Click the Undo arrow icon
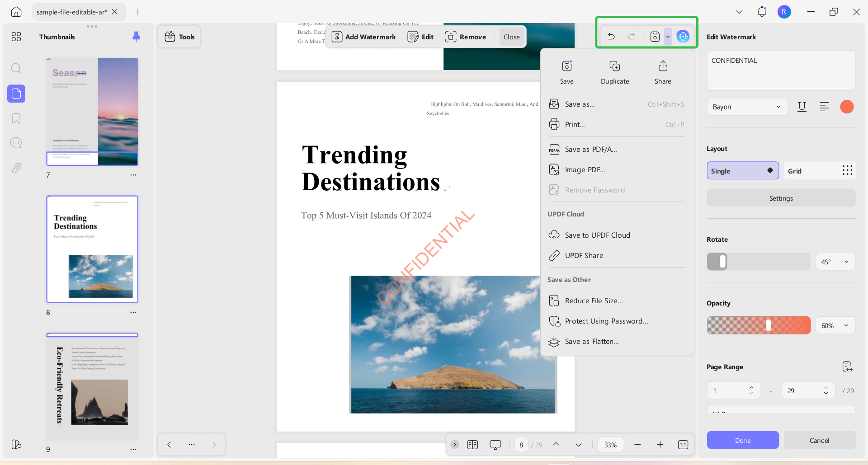 pyautogui.click(x=611, y=37)
